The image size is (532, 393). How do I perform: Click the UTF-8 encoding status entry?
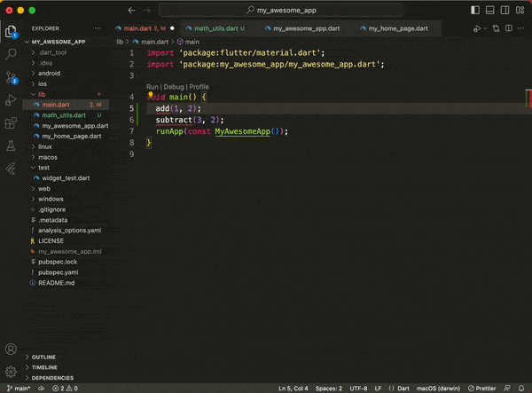pos(358,389)
